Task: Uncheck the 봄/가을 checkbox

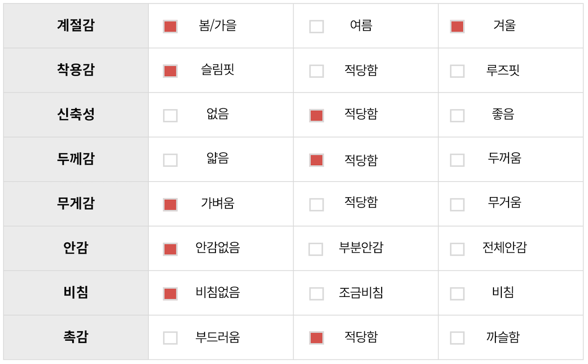Action: click(x=170, y=26)
